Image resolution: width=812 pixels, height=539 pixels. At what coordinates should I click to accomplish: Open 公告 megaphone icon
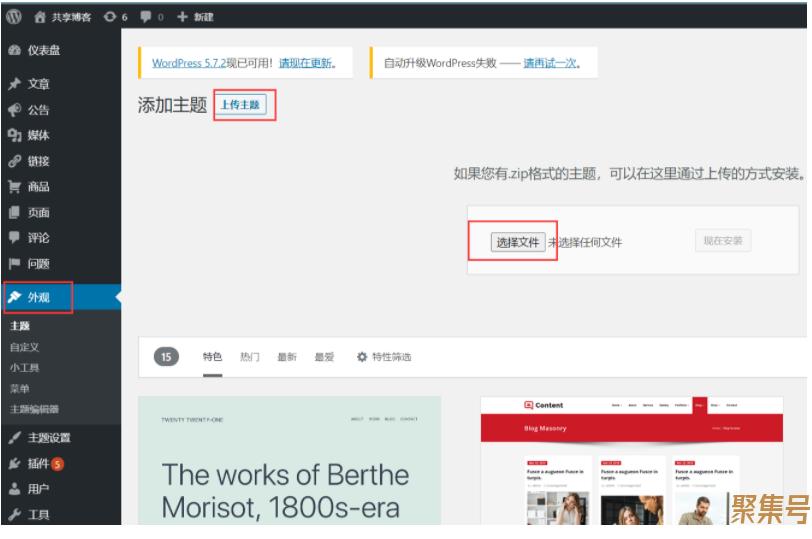14,110
